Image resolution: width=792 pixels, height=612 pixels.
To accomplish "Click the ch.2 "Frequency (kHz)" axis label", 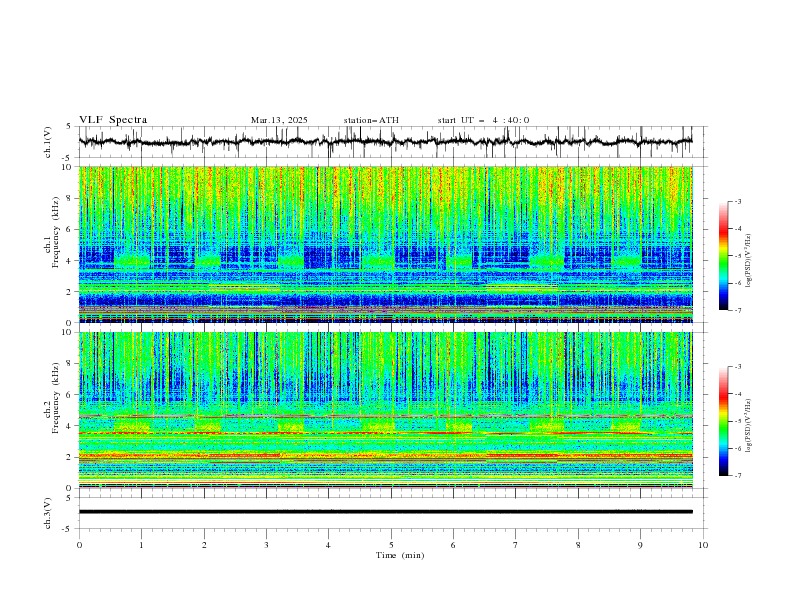I will coord(56,398).
